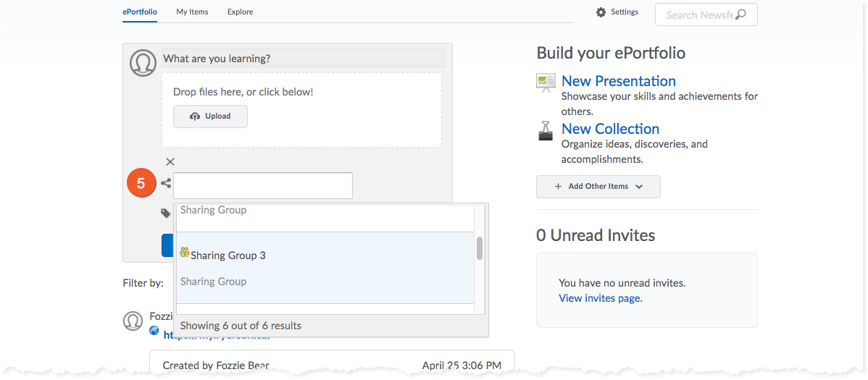Image resolution: width=868 pixels, height=380 pixels.
Task: Open the New Collection link
Action: (610, 129)
